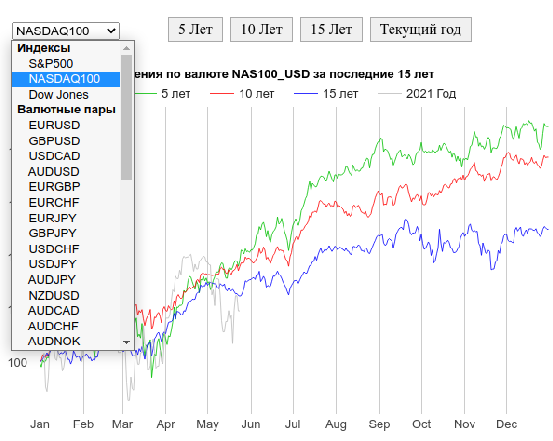Open the NASDAQ100 instrument dropdown
The image size is (553, 441).
click(x=66, y=31)
